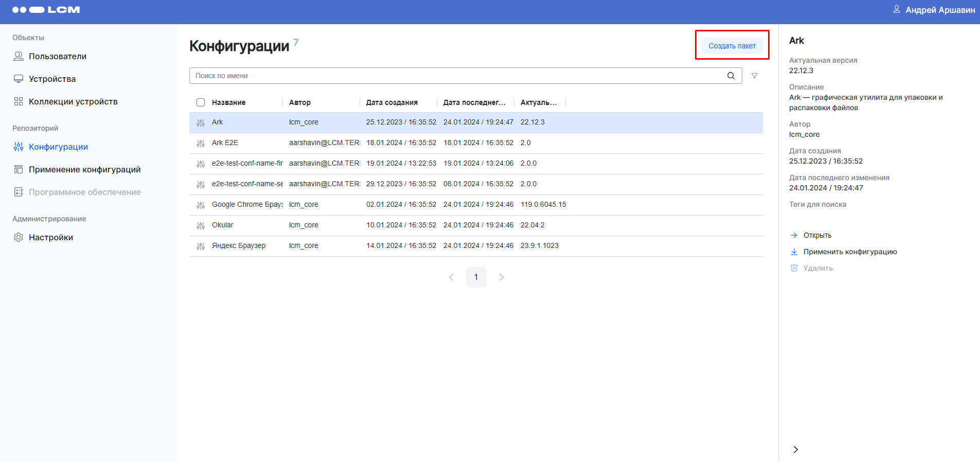Click the Создать пакет button
980x462 pixels.
[x=732, y=46]
